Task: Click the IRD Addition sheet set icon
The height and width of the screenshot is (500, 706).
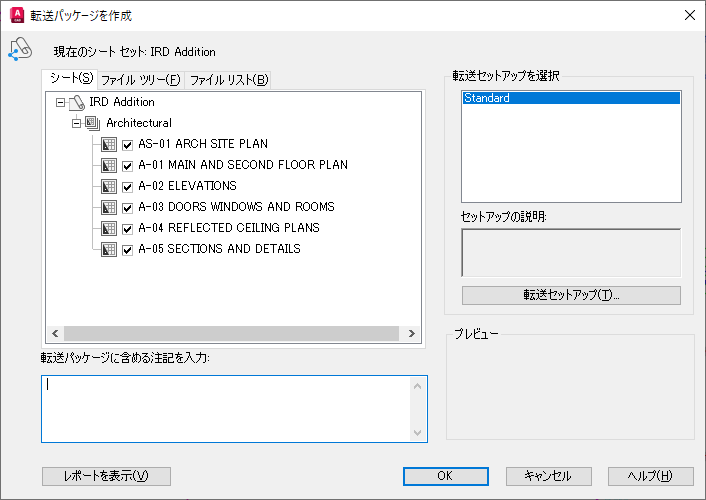Action: pyautogui.click(x=77, y=102)
